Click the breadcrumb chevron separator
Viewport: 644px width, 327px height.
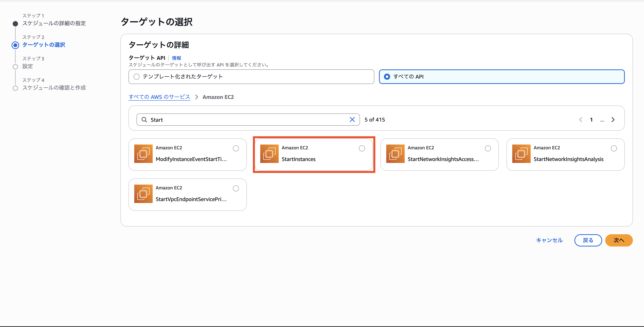click(x=197, y=97)
